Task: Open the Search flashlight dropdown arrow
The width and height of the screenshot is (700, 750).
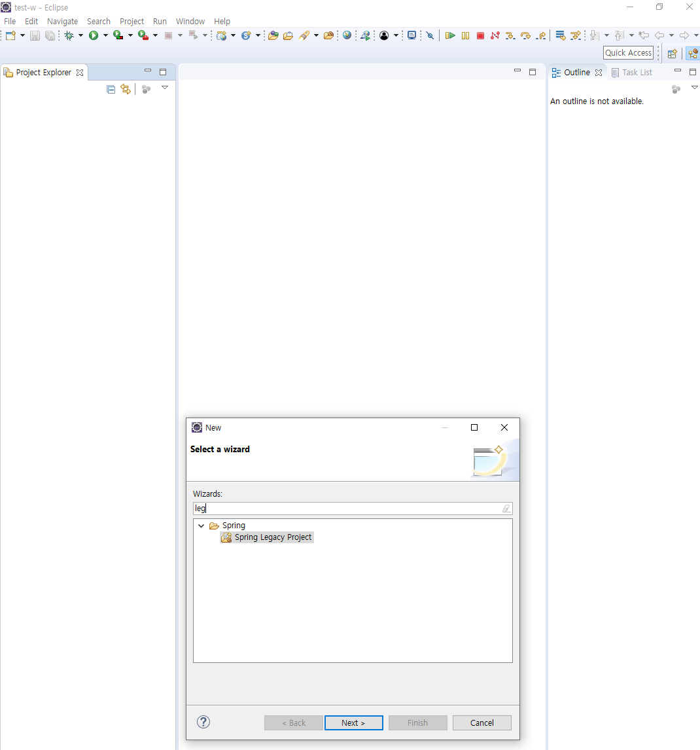Action: coord(316,35)
